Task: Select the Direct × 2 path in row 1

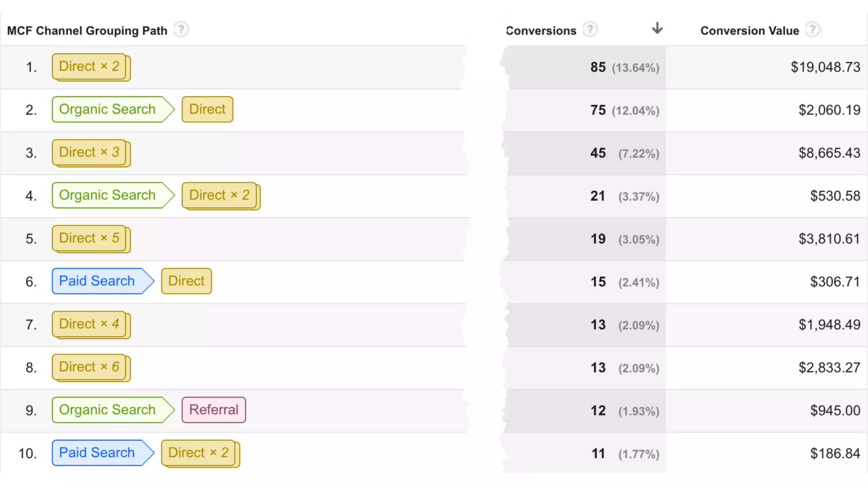Action: coord(89,67)
